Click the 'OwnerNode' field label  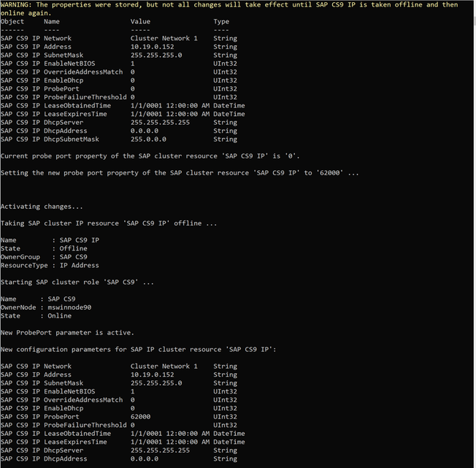18,307
